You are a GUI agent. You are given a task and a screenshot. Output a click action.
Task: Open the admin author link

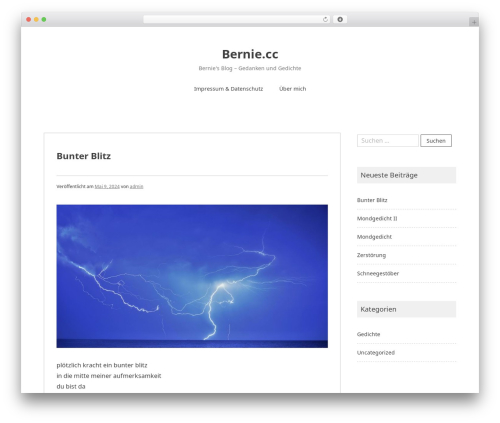pyautogui.click(x=136, y=186)
